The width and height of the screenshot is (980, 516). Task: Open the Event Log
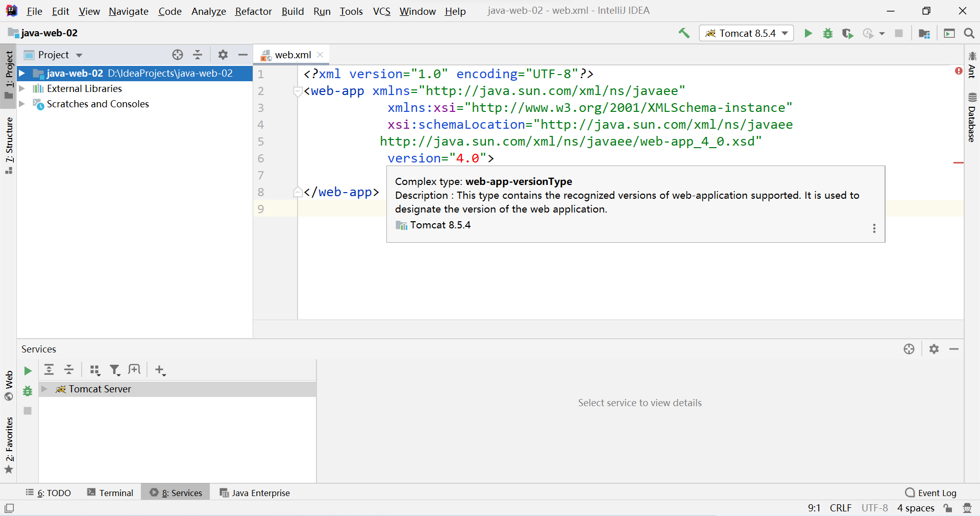(930, 492)
